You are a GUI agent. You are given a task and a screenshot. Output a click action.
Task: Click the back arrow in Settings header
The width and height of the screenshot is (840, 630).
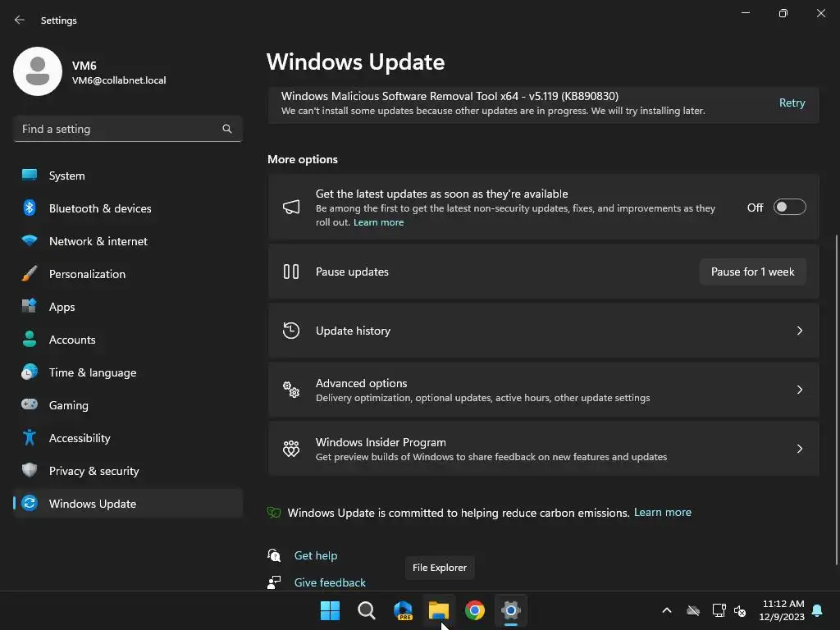[x=20, y=20]
